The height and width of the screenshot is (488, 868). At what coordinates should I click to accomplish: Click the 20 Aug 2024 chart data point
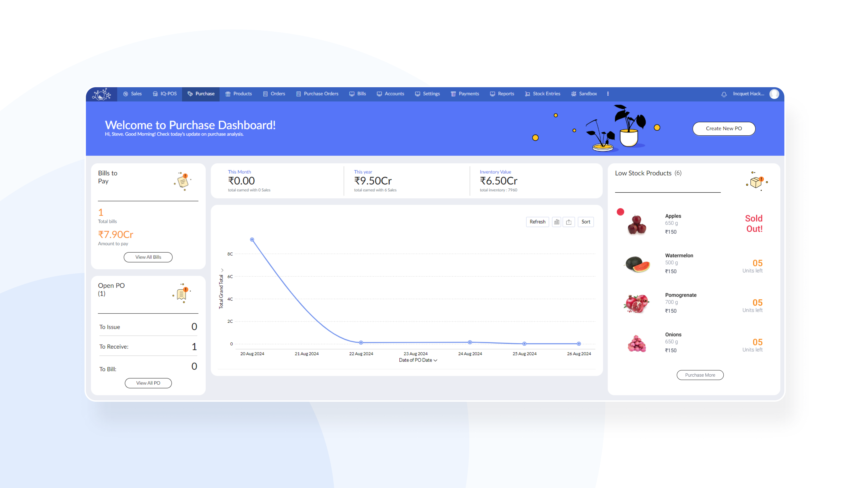click(252, 239)
